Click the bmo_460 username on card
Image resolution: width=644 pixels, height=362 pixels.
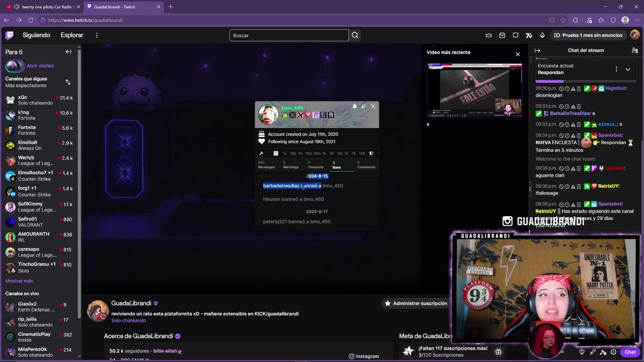pos(292,108)
